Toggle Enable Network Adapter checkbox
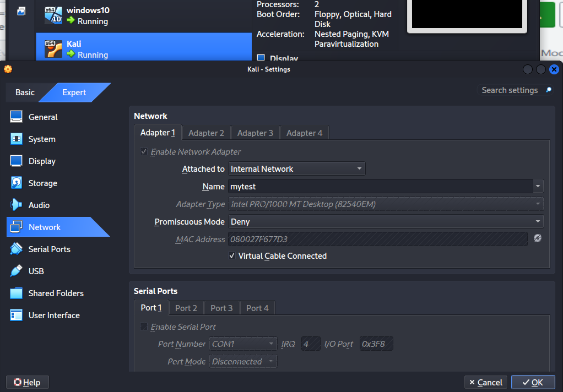 144,151
